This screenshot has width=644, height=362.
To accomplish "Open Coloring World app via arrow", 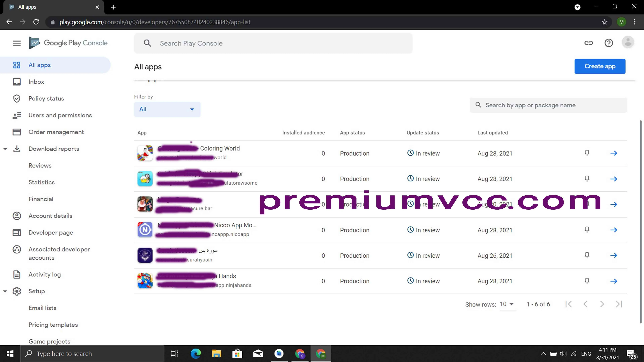I will [x=614, y=153].
